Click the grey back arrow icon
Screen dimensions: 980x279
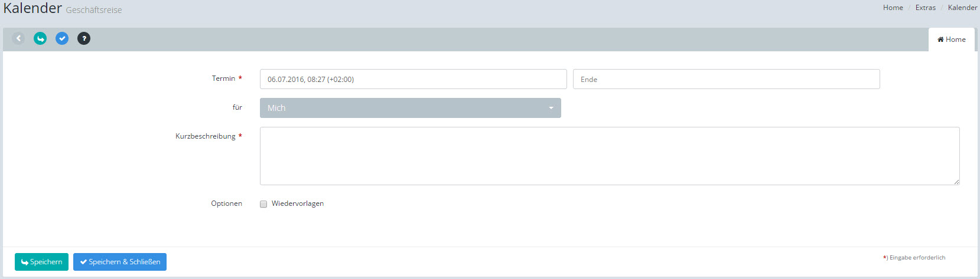18,38
